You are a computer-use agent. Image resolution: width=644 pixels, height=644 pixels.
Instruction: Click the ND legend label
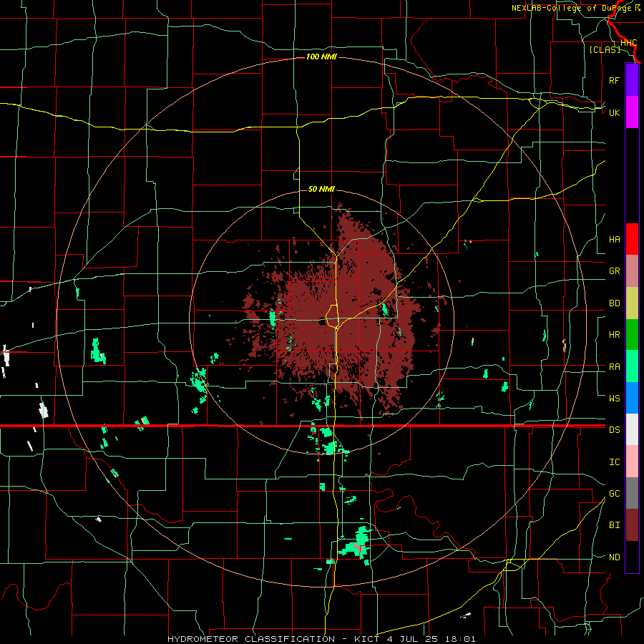pos(614,557)
